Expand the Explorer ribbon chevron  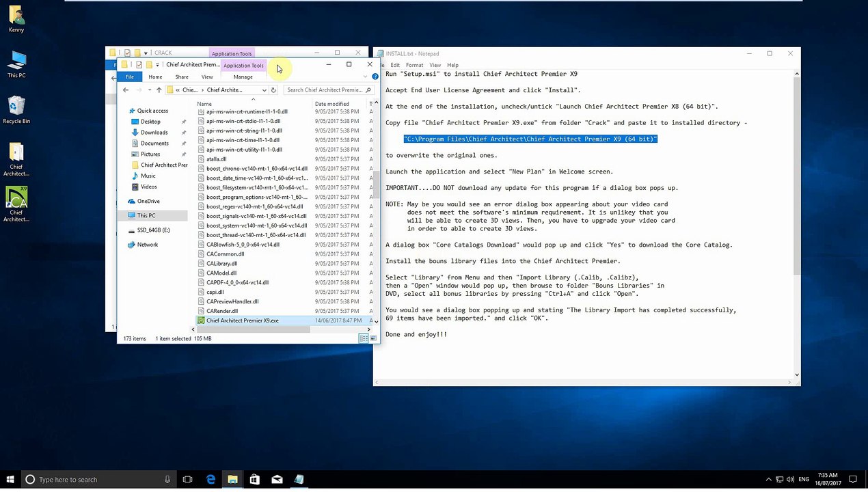click(365, 77)
